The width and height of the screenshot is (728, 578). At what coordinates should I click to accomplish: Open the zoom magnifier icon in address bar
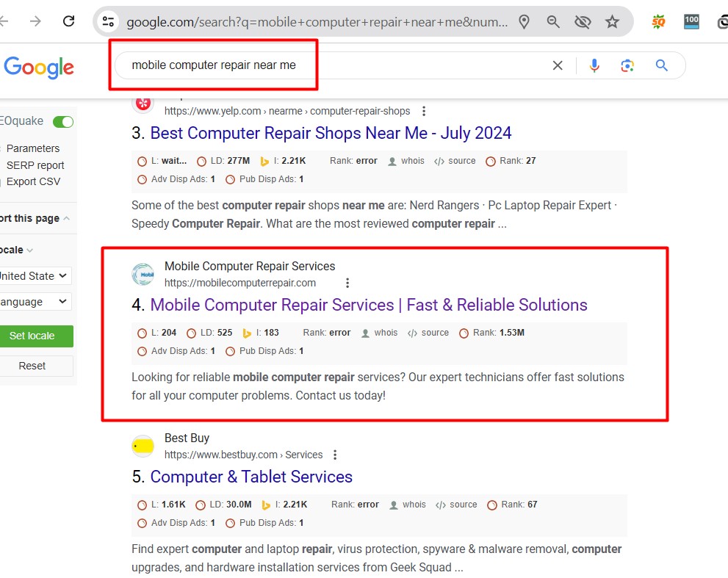[553, 21]
